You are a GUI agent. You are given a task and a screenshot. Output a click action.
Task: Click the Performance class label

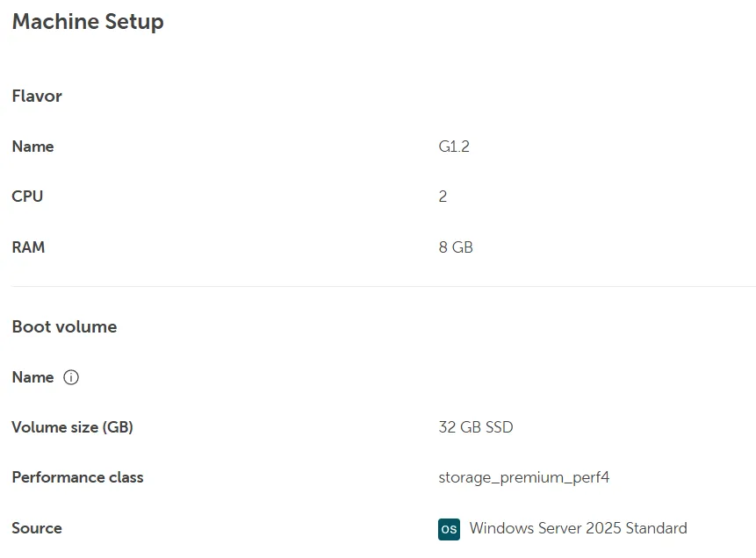(77, 477)
